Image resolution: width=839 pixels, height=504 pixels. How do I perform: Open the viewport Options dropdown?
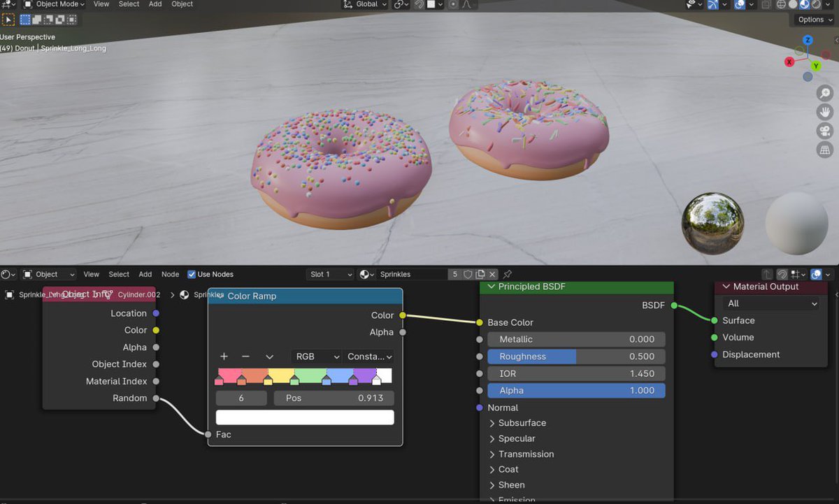(815, 20)
